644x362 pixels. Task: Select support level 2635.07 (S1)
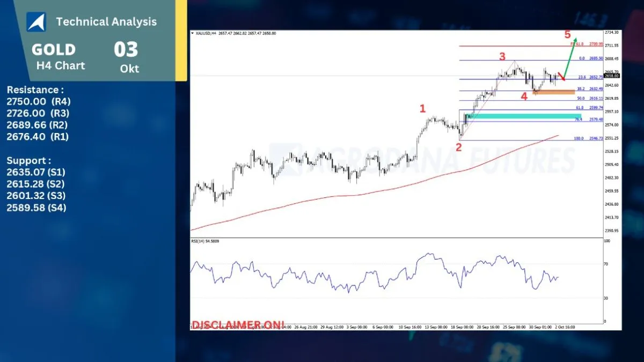point(36,172)
